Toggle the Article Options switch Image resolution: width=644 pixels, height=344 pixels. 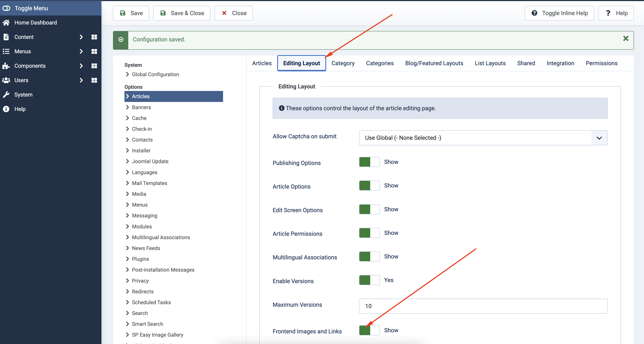click(x=369, y=186)
